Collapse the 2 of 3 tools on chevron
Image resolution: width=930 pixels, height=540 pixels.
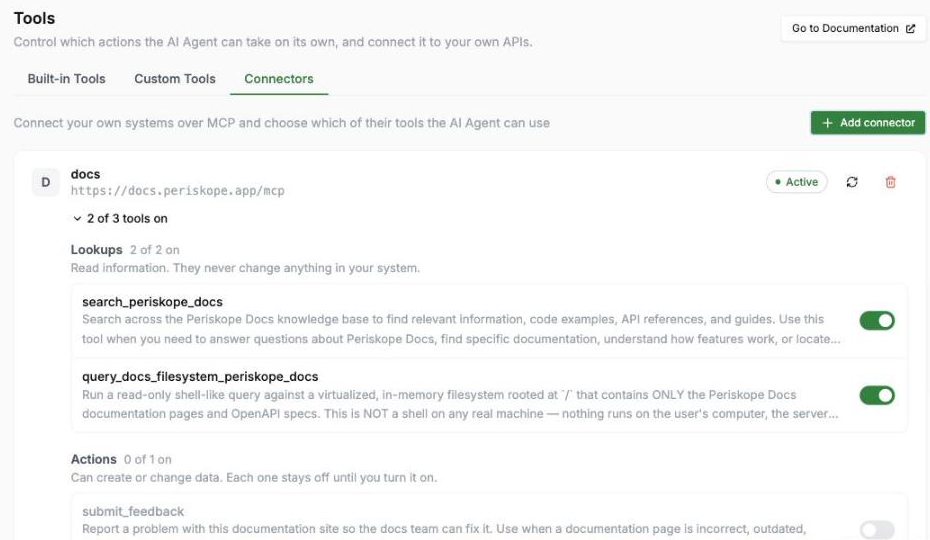pos(77,218)
